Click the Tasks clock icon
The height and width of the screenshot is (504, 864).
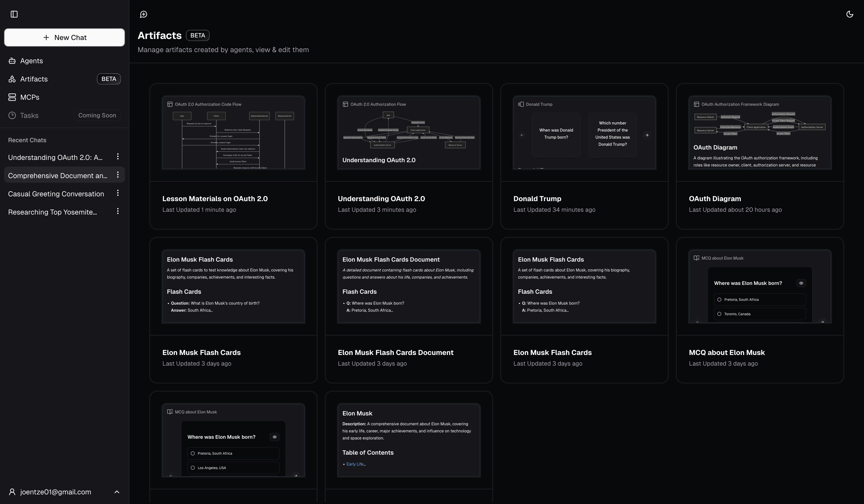[12, 115]
